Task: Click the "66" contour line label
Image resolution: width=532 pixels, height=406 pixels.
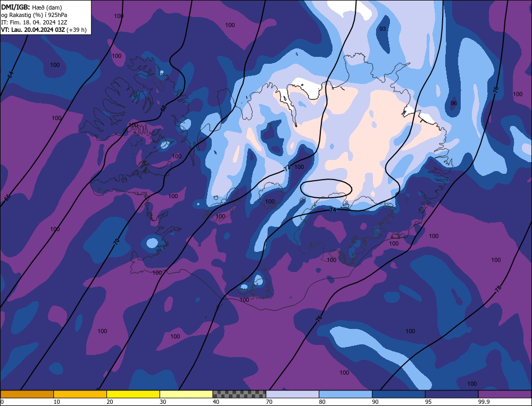Action: (x=7, y=198)
